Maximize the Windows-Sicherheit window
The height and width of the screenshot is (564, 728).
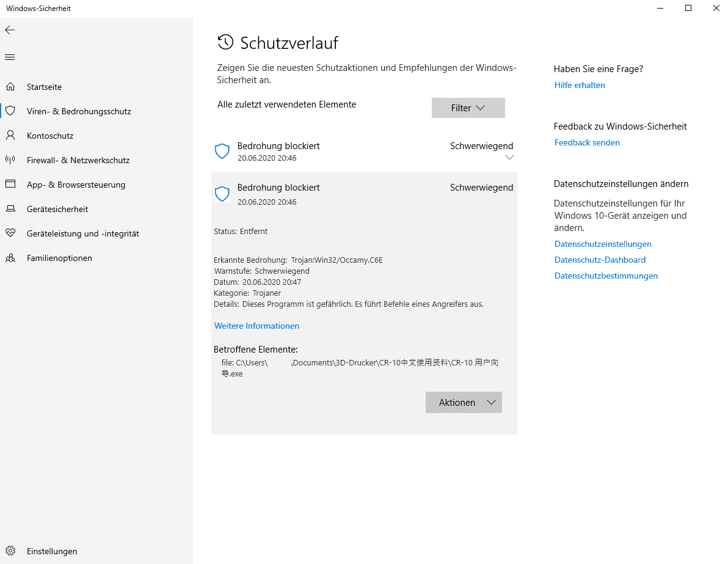(x=688, y=9)
